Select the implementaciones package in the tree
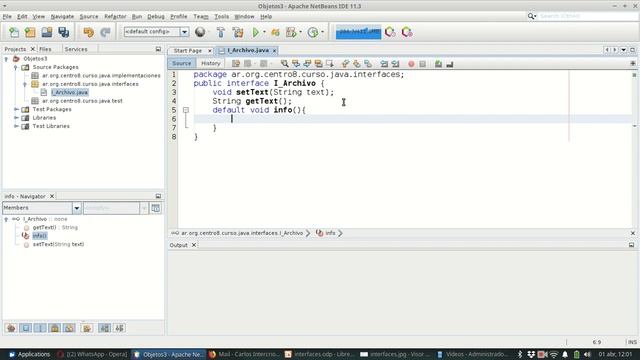Viewport: 640px width, 360px height. pyautogui.click(x=101, y=76)
